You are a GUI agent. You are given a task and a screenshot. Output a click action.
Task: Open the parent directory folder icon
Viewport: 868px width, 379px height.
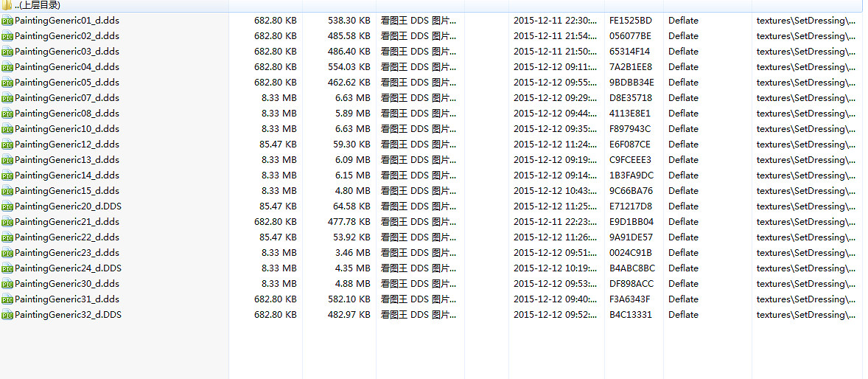[x=7, y=5]
